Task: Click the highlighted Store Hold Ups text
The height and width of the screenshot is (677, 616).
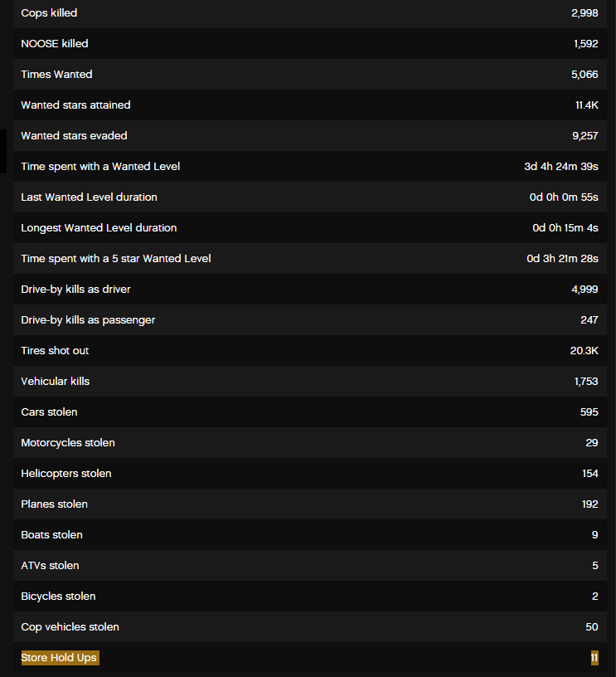Action: [x=59, y=658]
